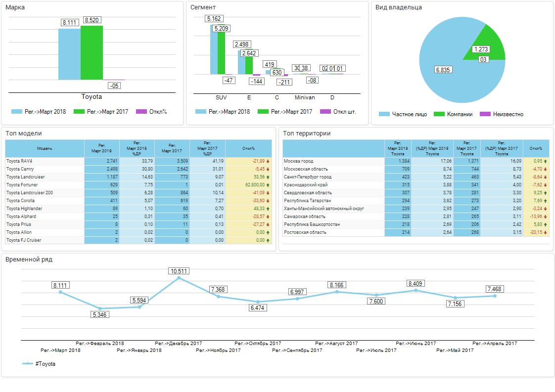This screenshot has height=392, width=555.
Task: Click the green up arrow for Москва город
Action: pos(546,161)
